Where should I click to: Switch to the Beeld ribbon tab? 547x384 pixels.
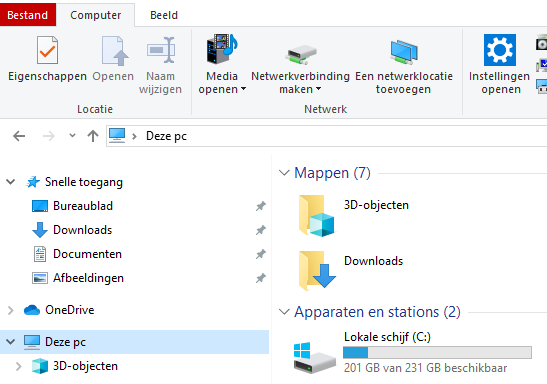164,15
